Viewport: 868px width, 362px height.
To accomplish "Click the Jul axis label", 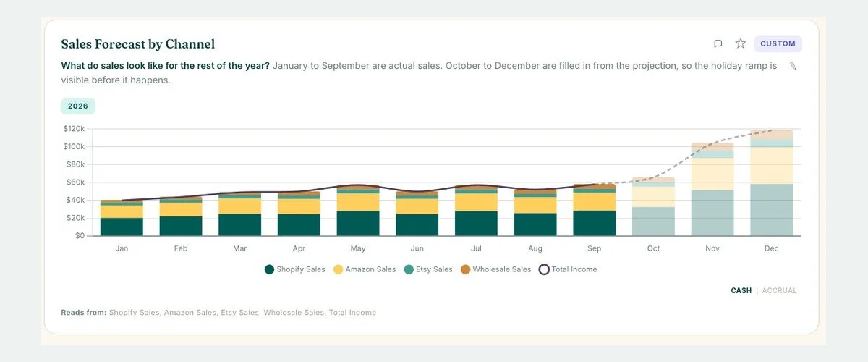I will pyautogui.click(x=476, y=248).
